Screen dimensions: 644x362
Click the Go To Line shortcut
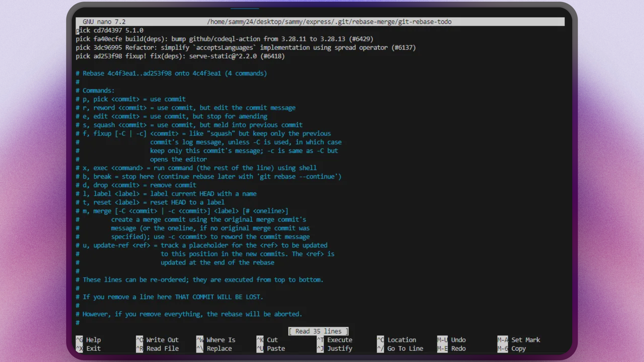pyautogui.click(x=400, y=348)
